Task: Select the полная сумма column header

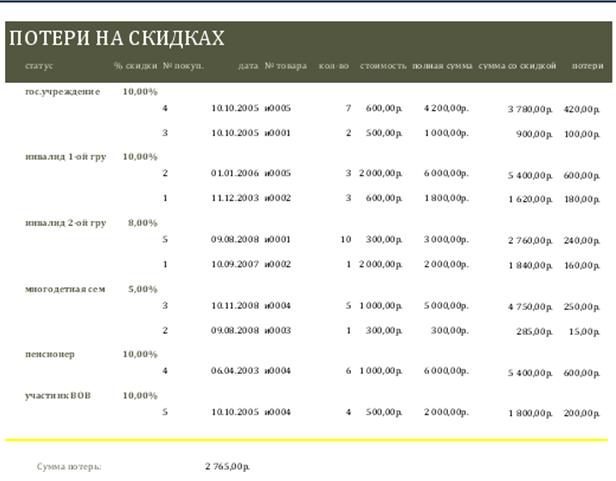Action: [x=441, y=66]
